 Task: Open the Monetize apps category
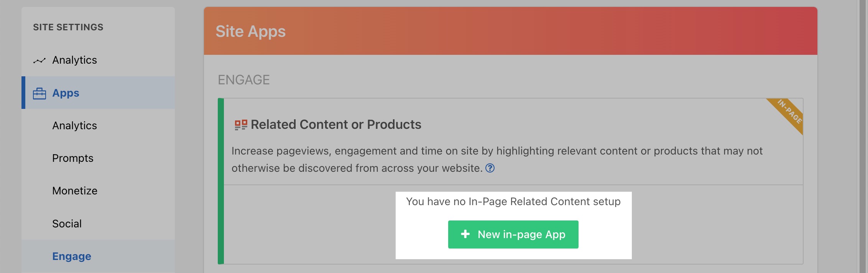coord(75,191)
